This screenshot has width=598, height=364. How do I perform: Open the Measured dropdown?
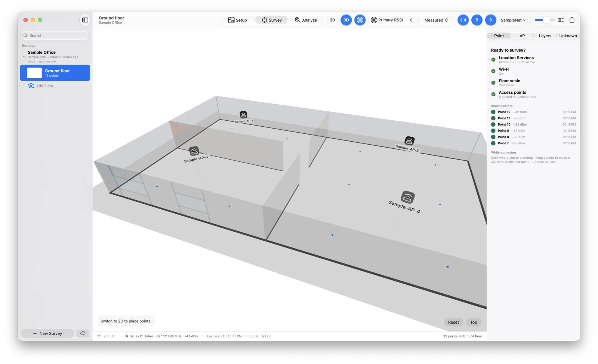[436, 20]
